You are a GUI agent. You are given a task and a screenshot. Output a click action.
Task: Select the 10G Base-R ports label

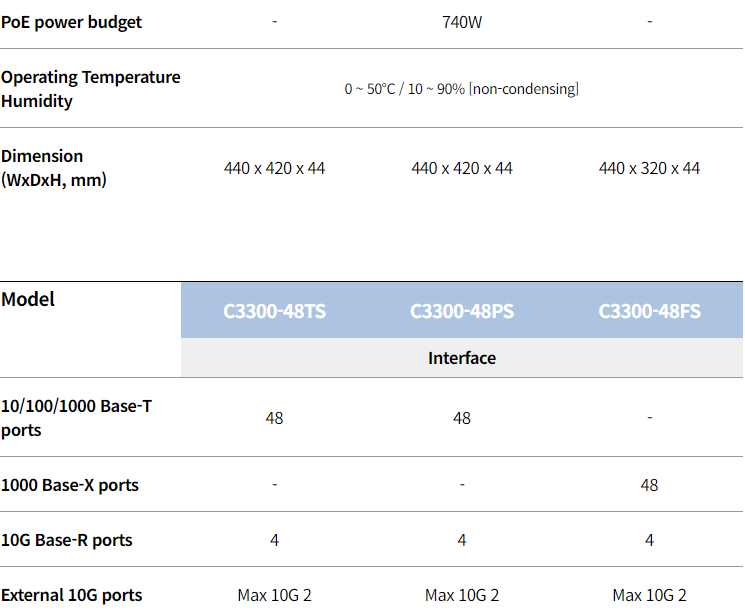pos(67,540)
